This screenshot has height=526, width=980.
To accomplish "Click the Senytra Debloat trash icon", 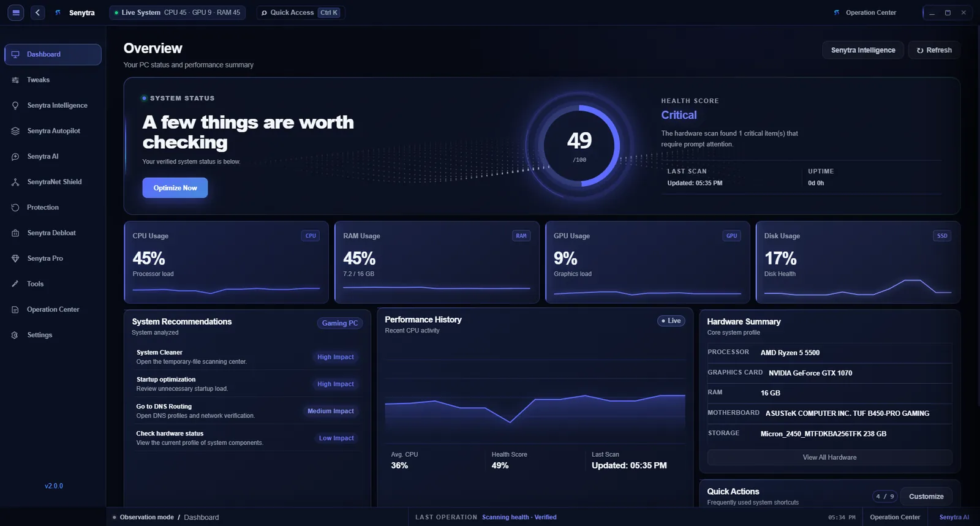I will 15,233.
